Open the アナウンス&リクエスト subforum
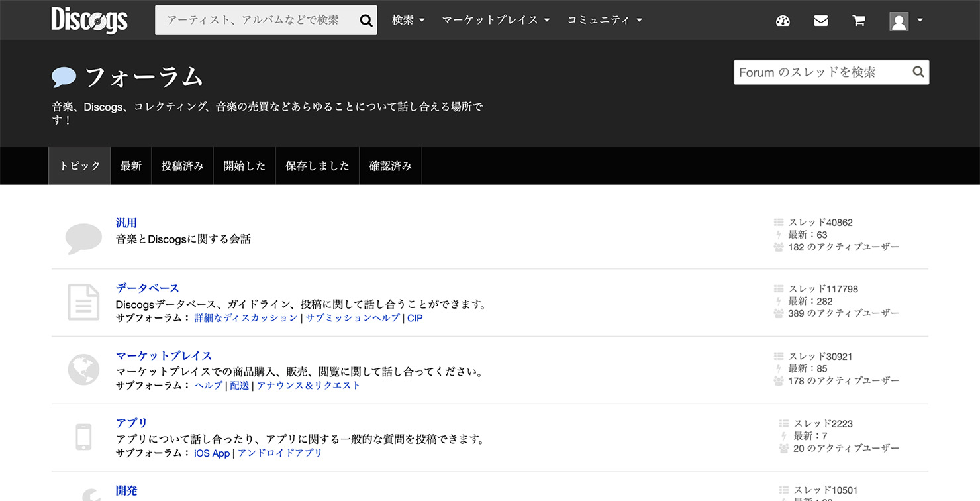 [309, 386]
